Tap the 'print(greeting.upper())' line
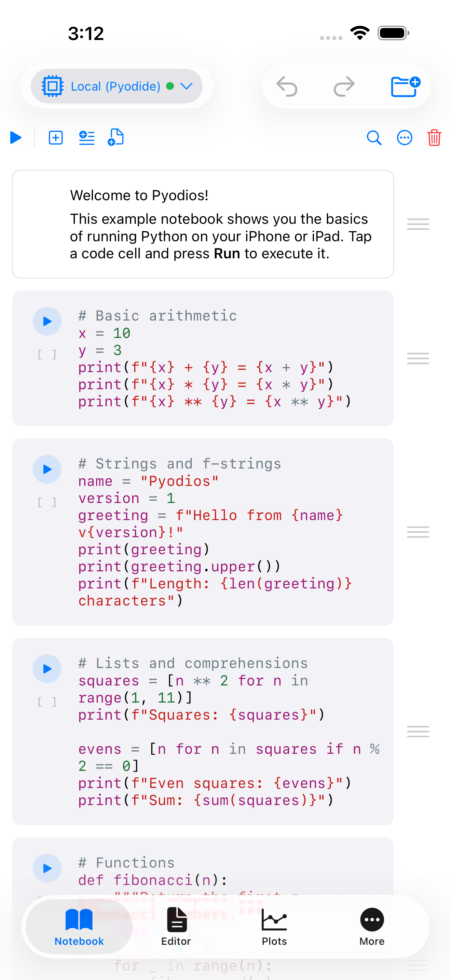The width and height of the screenshot is (451, 980). click(x=179, y=567)
